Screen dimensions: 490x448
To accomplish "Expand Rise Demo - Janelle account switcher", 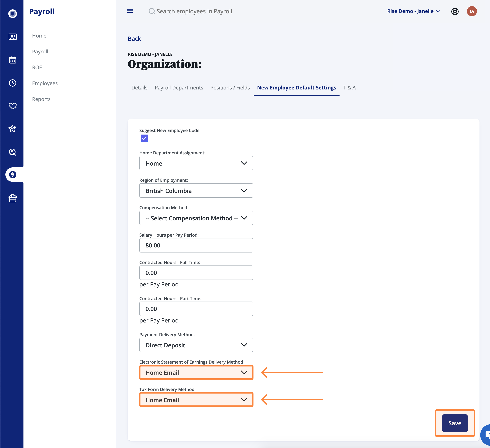I will coord(413,11).
